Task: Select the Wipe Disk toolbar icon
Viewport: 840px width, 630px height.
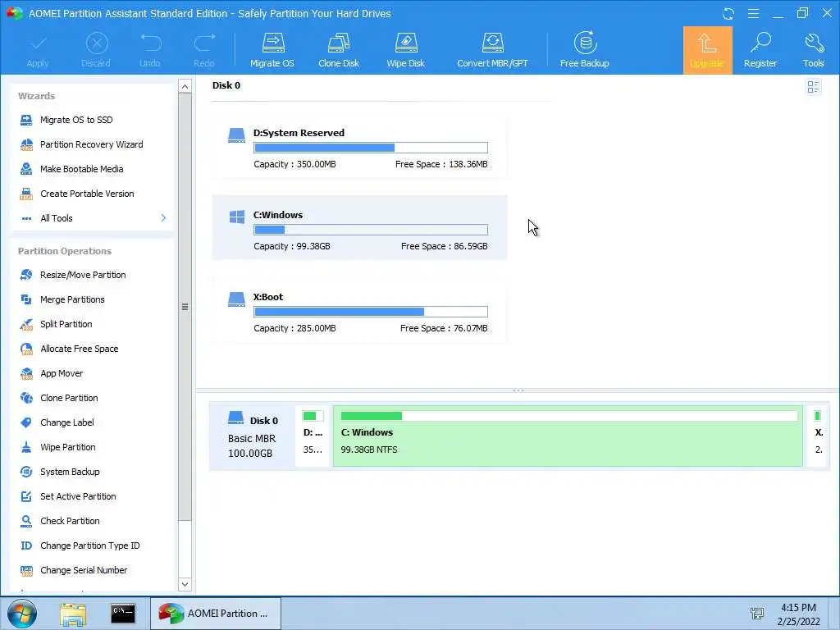Action: pos(405,50)
